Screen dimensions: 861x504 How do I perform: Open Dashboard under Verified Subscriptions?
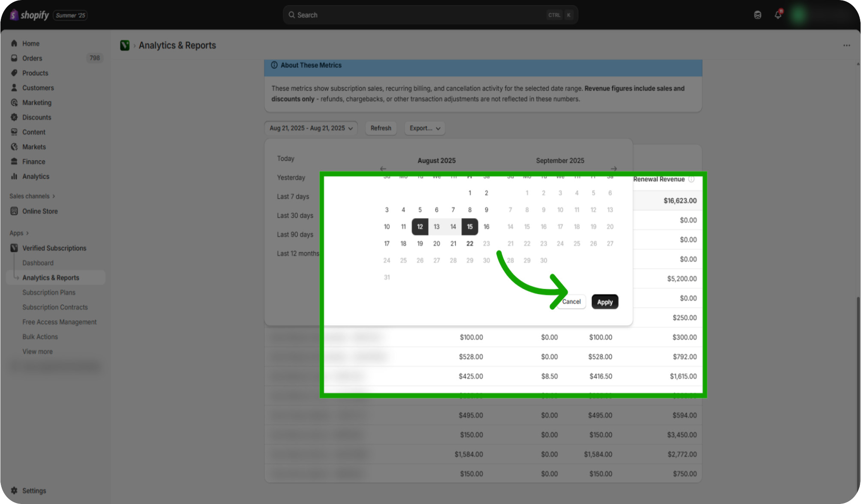click(x=38, y=263)
